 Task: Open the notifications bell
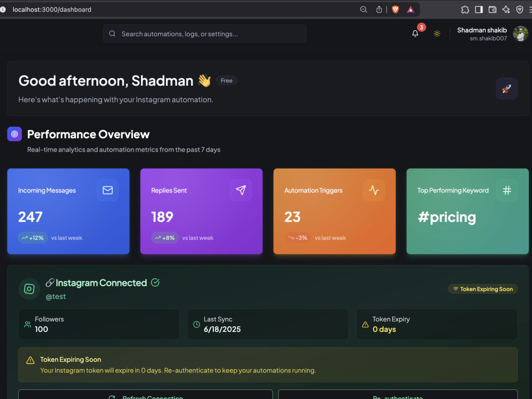tap(415, 33)
